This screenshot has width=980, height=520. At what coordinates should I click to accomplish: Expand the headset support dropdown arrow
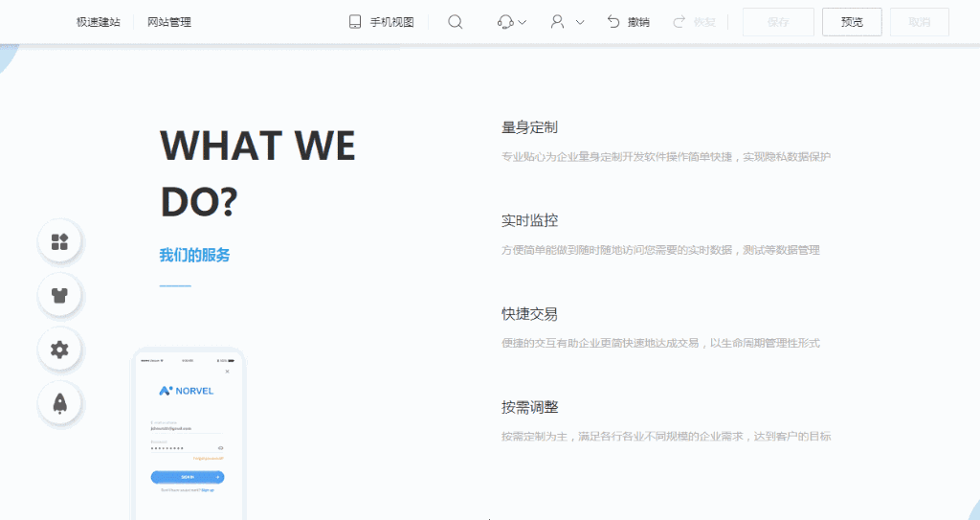(523, 23)
